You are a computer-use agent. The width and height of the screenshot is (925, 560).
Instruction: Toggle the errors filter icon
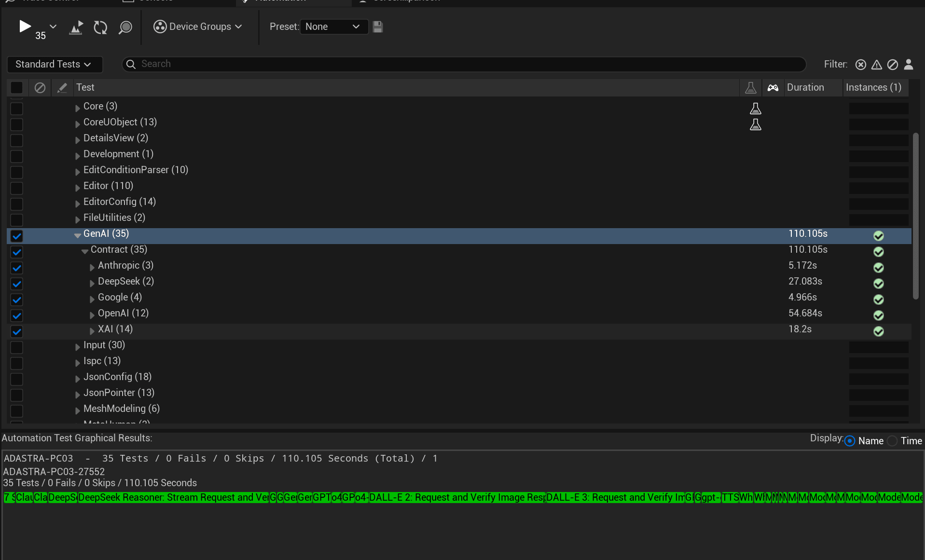click(860, 64)
